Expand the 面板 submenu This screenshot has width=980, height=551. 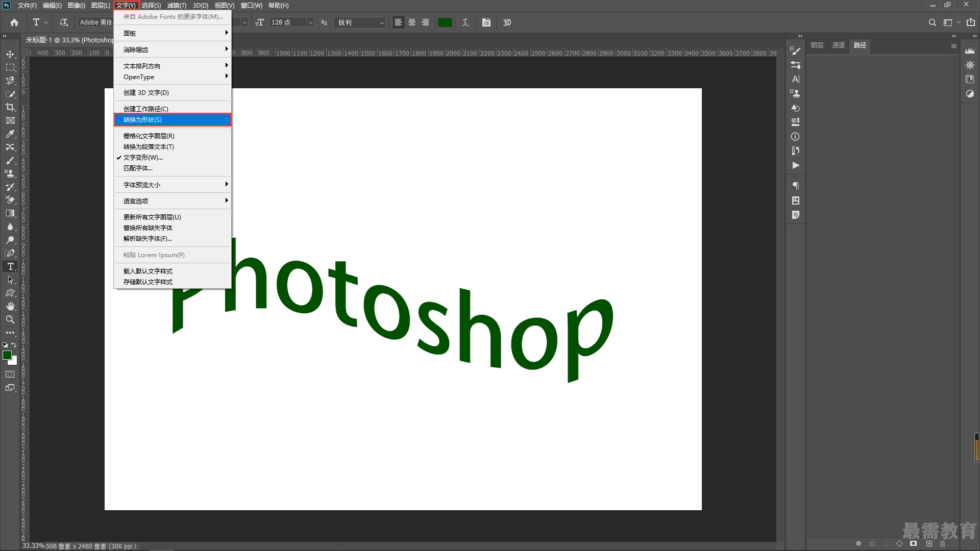pyautogui.click(x=173, y=33)
